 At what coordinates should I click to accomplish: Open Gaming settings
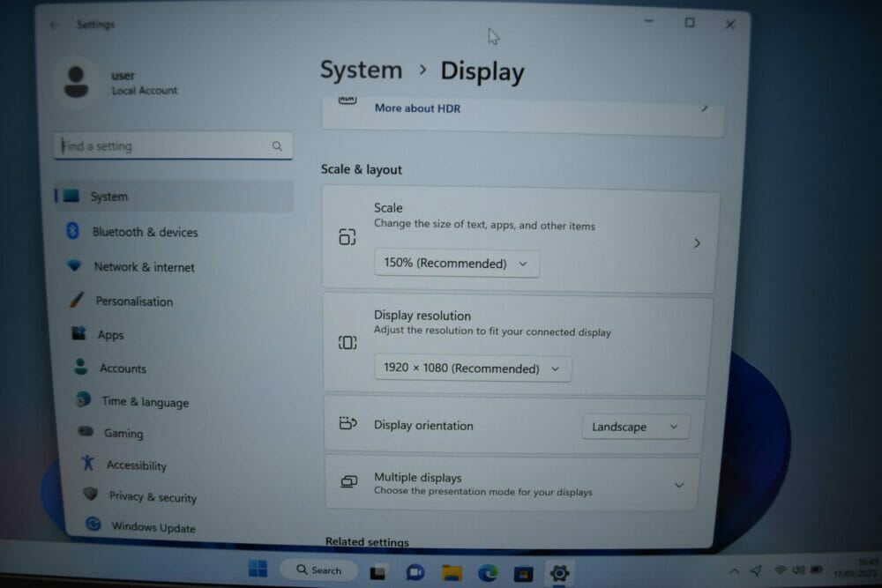(123, 434)
